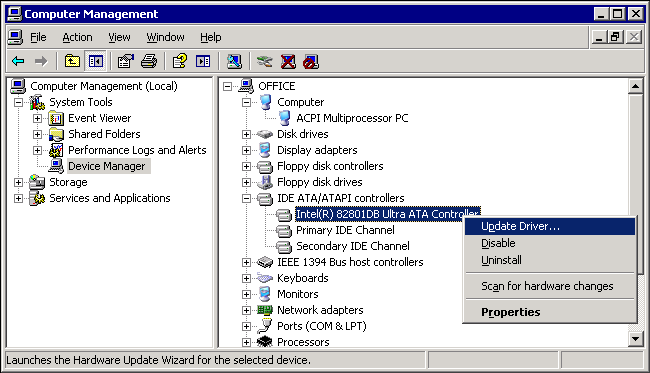Expand the Floppy disk controllers category
The image size is (650, 373).
(x=246, y=167)
